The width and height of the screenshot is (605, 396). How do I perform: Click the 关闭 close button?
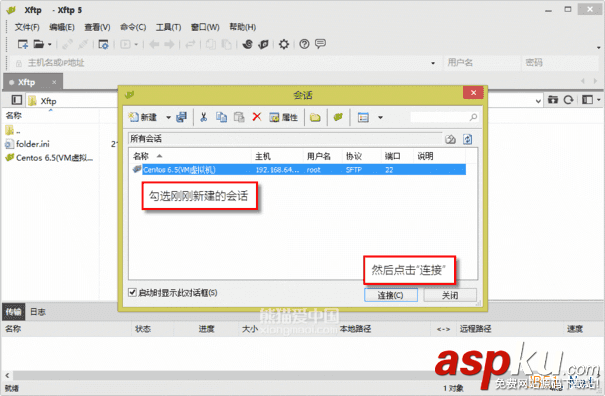(450, 295)
